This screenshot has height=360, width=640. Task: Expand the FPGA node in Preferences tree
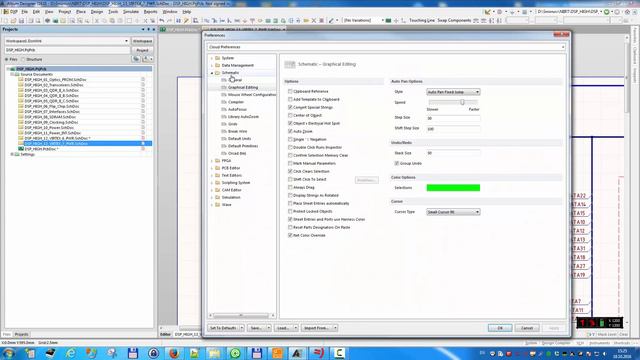pos(212,161)
